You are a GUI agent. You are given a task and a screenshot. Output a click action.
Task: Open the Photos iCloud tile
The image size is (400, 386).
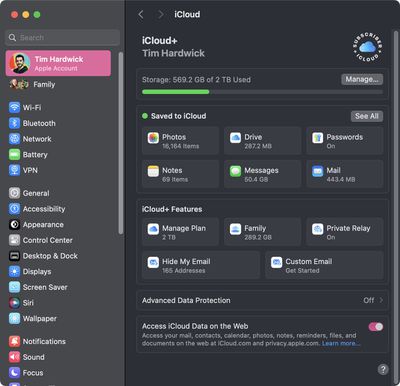point(180,141)
